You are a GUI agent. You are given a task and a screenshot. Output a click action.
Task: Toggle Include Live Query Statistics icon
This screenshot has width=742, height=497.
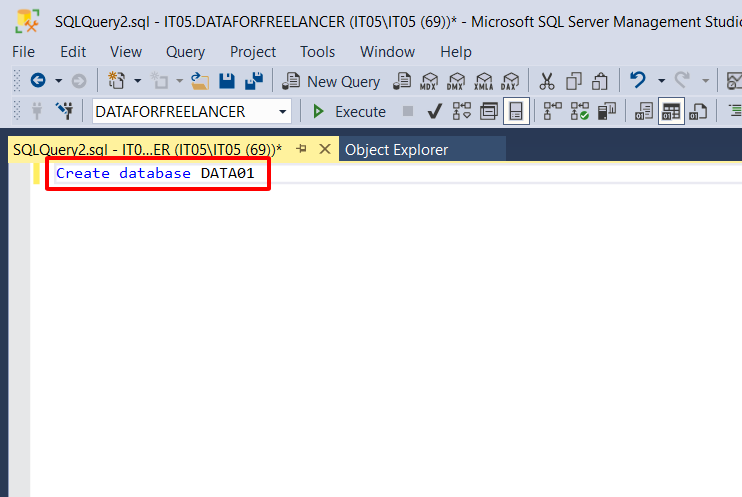(x=580, y=111)
